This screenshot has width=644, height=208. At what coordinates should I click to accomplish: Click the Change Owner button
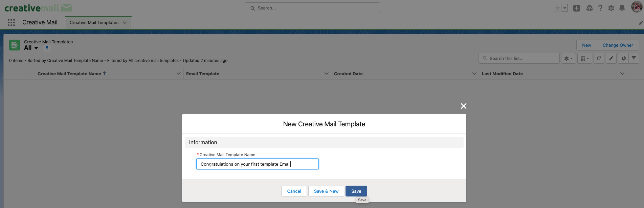618,45
